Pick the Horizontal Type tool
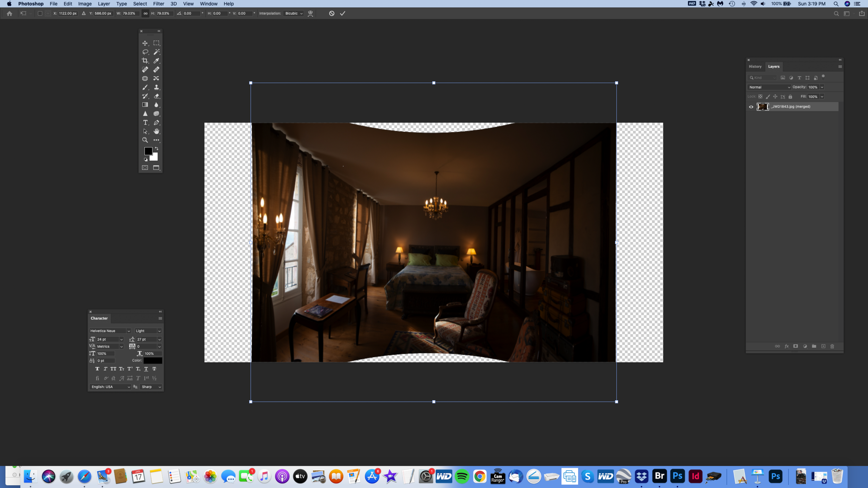 point(145,123)
